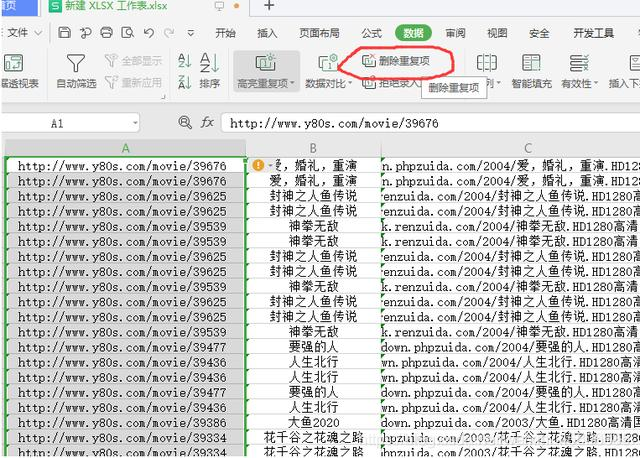640x458 pixels.
Task: Switch to the 安全 ribbon tab
Action: tap(539, 33)
